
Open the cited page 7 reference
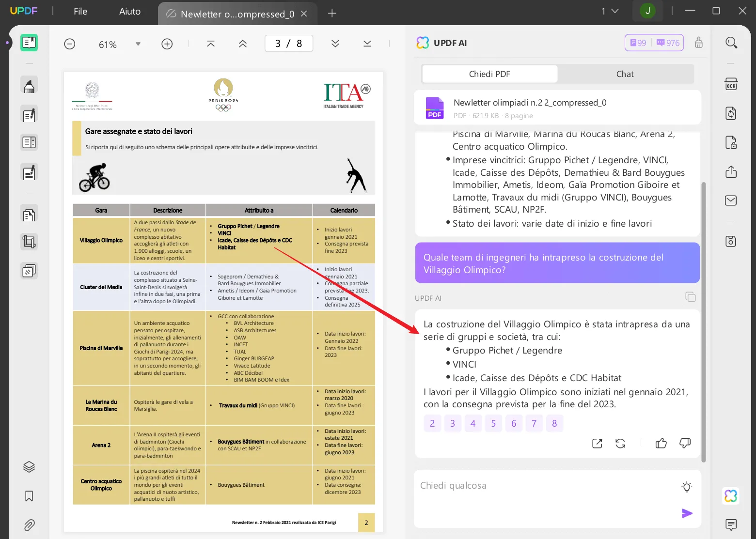534,423
